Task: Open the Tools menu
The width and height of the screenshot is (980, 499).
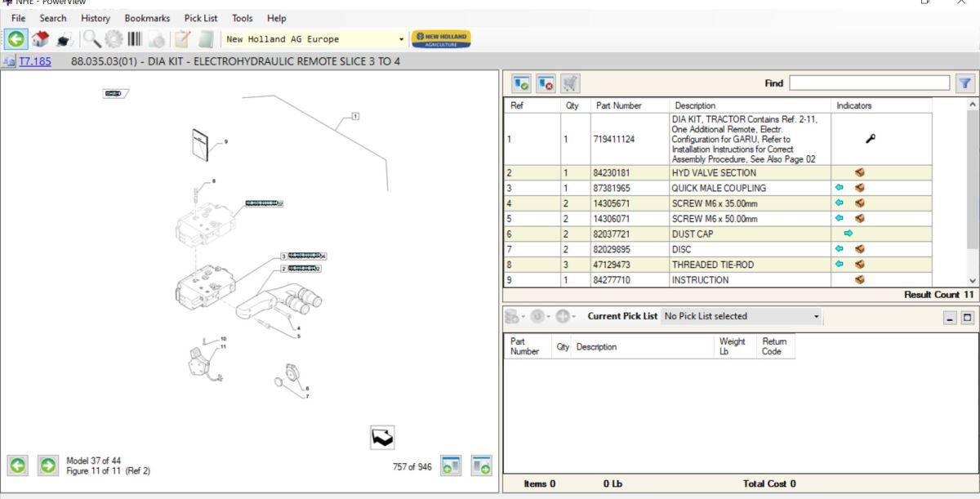Action: [x=243, y=18]
